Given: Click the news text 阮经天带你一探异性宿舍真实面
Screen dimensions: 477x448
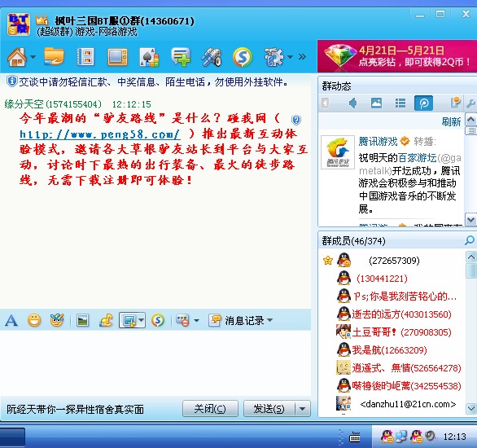Looking at the screenshot, I should point(75,410).
